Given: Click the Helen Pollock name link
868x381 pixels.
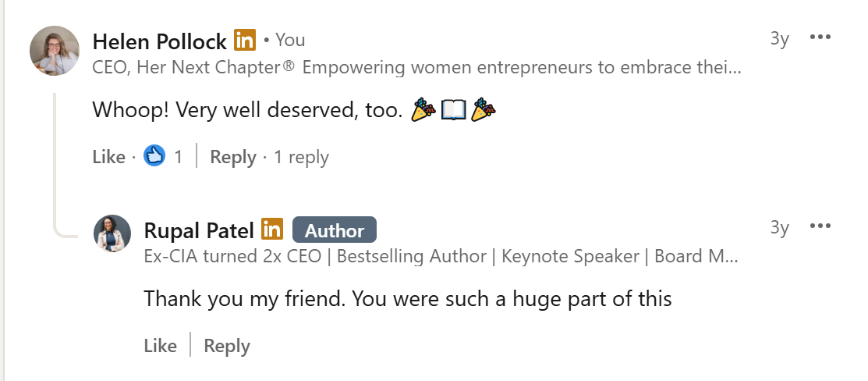Looking at the screenshot, I should pos(159,41).
